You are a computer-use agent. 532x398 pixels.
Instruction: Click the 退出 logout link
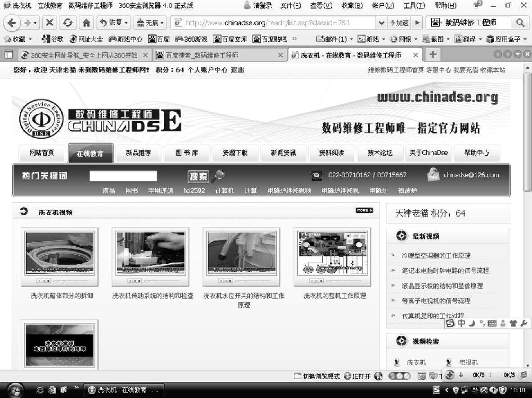[x=238, y=70]
